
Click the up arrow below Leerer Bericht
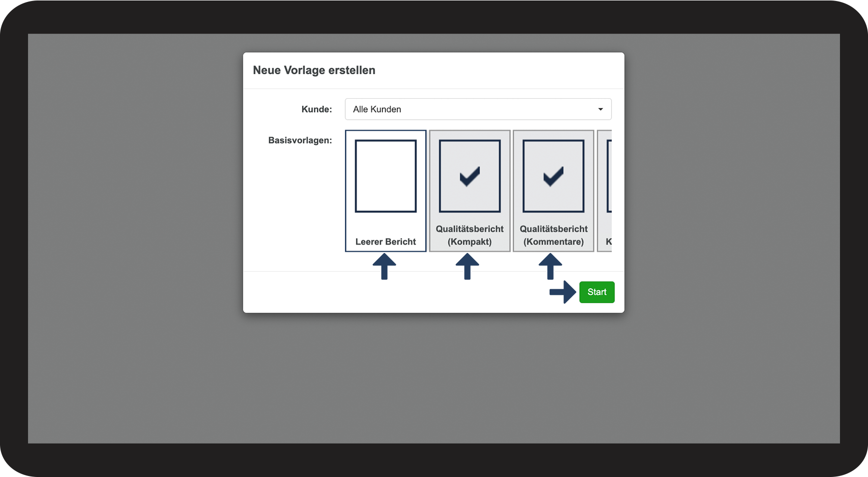(x=384, y=267)
